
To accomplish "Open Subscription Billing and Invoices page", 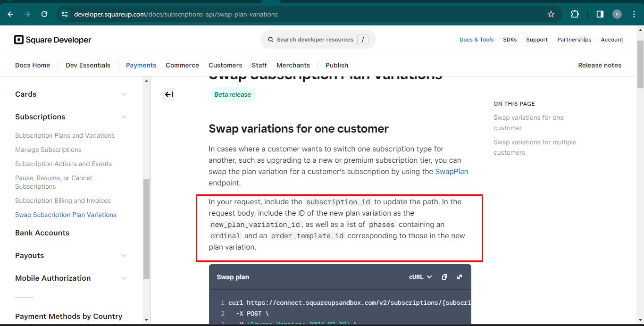I will click(63, 201).
